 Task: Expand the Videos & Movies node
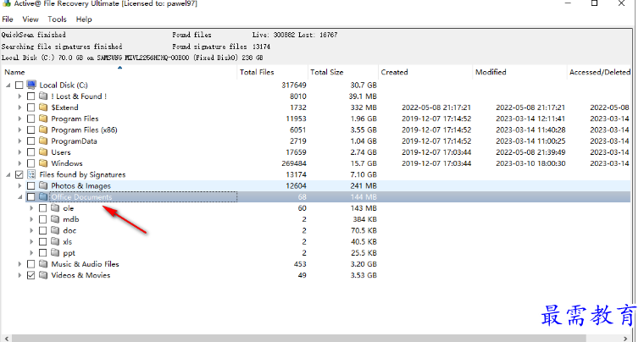(19, 275)
